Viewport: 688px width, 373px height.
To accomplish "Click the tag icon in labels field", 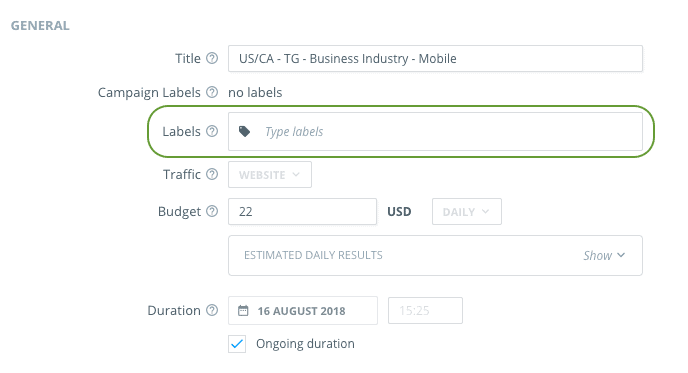I will tap(244, 131).
